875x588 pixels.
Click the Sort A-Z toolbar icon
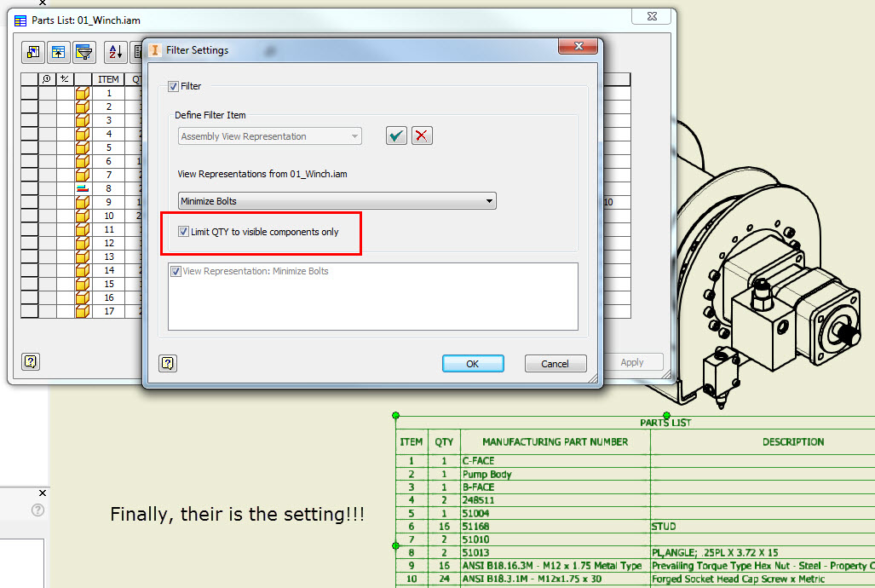[116, 53]
